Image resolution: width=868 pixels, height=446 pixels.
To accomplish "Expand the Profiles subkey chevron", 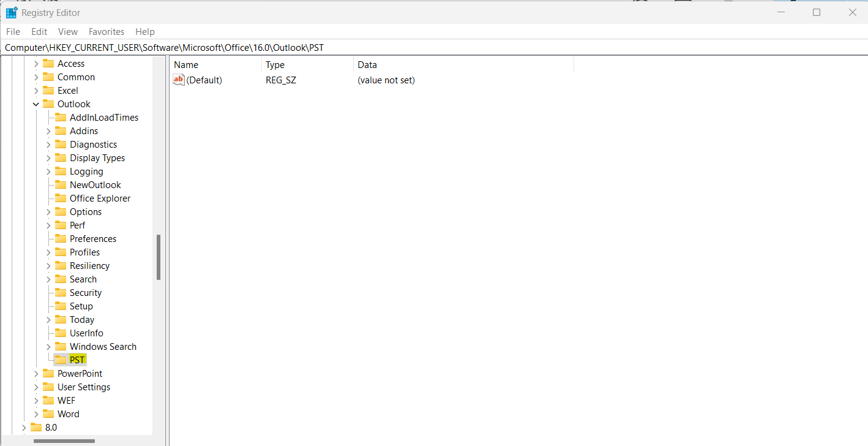I will (x=48, y=252).
